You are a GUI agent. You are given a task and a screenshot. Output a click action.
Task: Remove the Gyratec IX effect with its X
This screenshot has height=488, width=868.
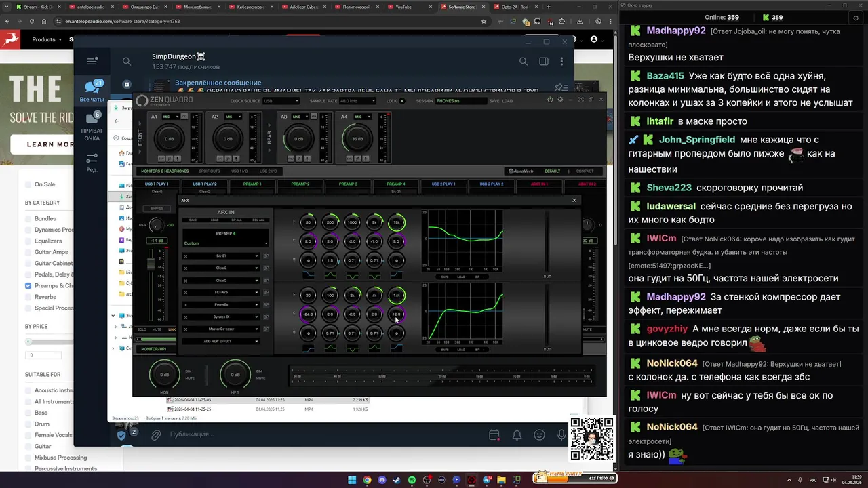tap(186, 317)
